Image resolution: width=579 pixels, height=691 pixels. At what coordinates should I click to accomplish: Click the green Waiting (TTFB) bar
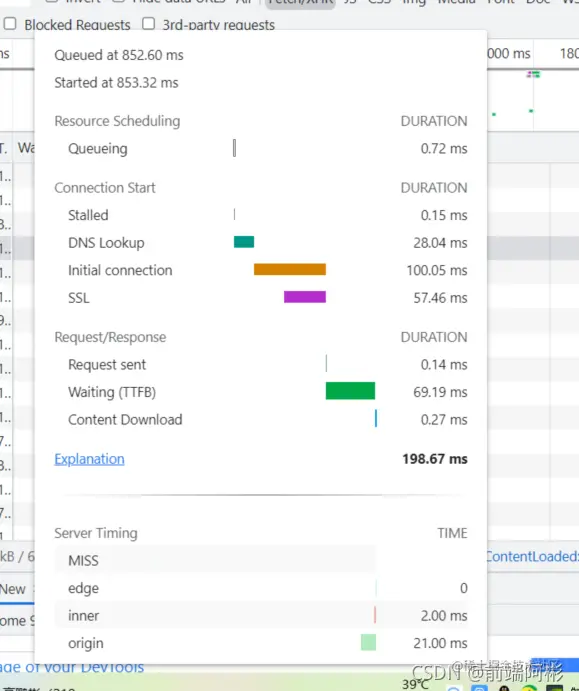pyautogui.click(x=350, y=391)
